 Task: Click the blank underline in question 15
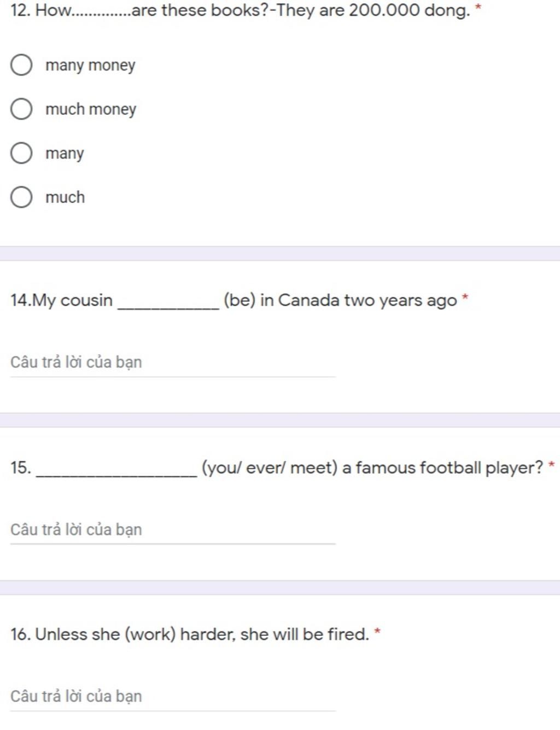[x=116, y=476]
